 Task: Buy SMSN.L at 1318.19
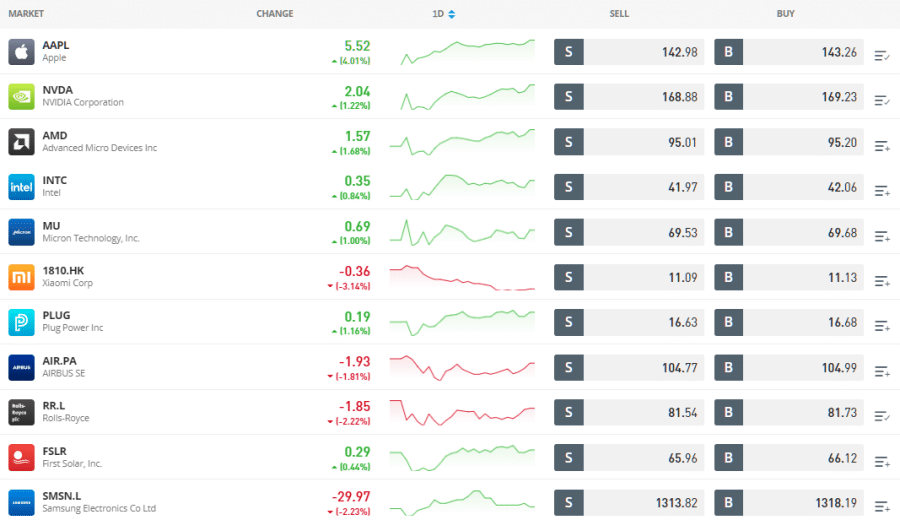point(789,503)
